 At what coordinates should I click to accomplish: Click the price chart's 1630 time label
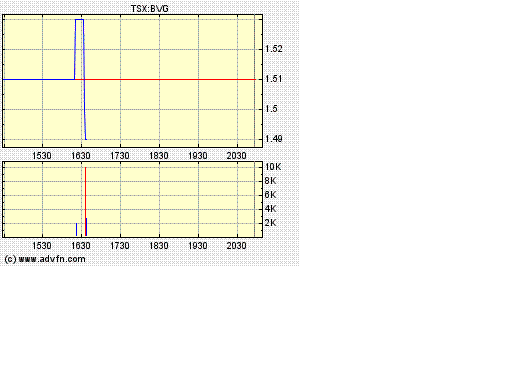[81, 156]
